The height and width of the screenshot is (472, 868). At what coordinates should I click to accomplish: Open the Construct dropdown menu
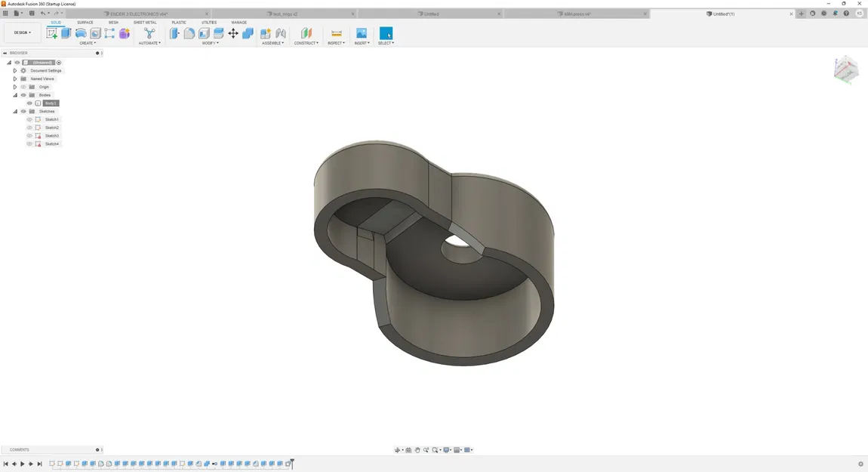(306, 42)
